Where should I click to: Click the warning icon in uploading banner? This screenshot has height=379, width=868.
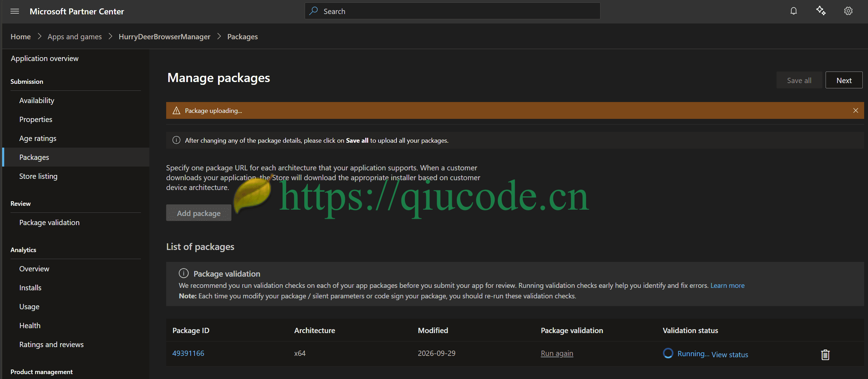pos(176,110)
